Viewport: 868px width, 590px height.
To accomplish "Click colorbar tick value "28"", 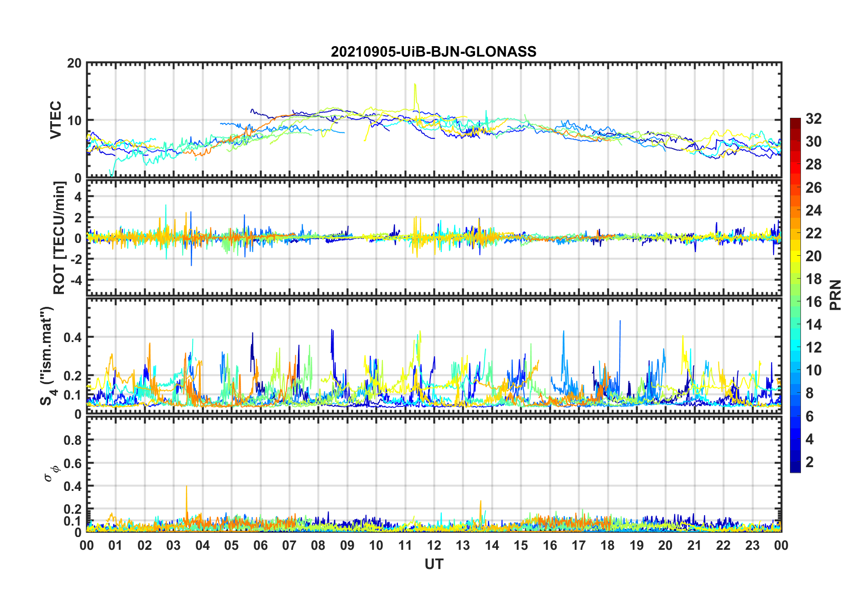I will pyautogui.click(x=814, y=164).
